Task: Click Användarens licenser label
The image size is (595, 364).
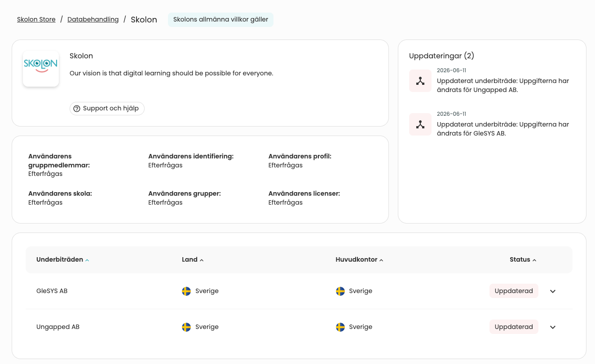Action: pos(304,193)
